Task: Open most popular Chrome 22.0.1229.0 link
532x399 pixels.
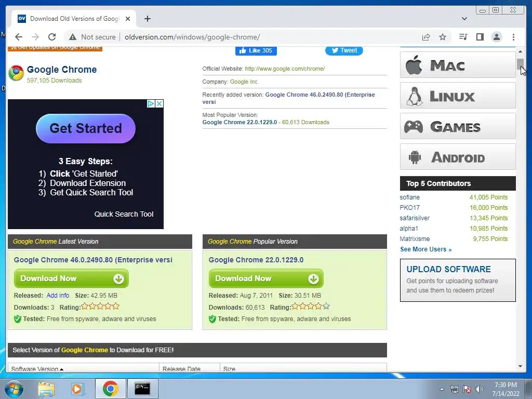Action: (x=240, y=122)
